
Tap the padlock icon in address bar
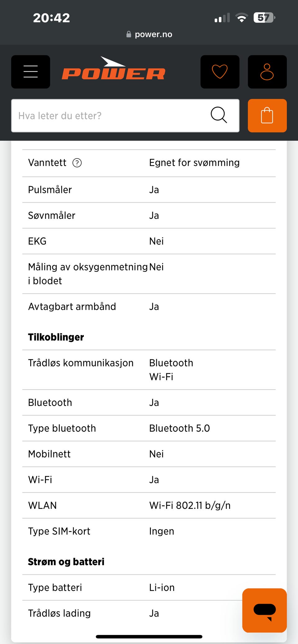tap(129, 34)
